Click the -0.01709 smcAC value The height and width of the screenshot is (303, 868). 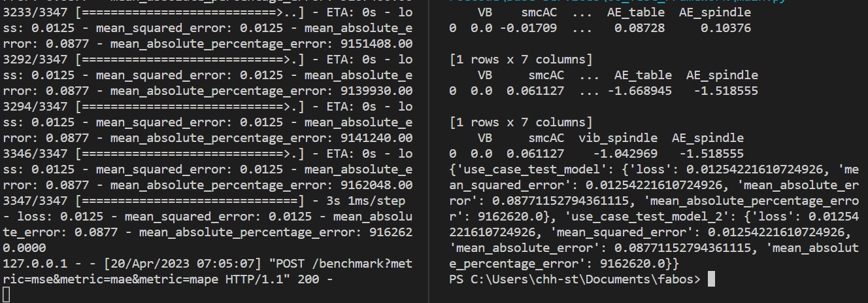pyautogui.click(x=536, y=28)
